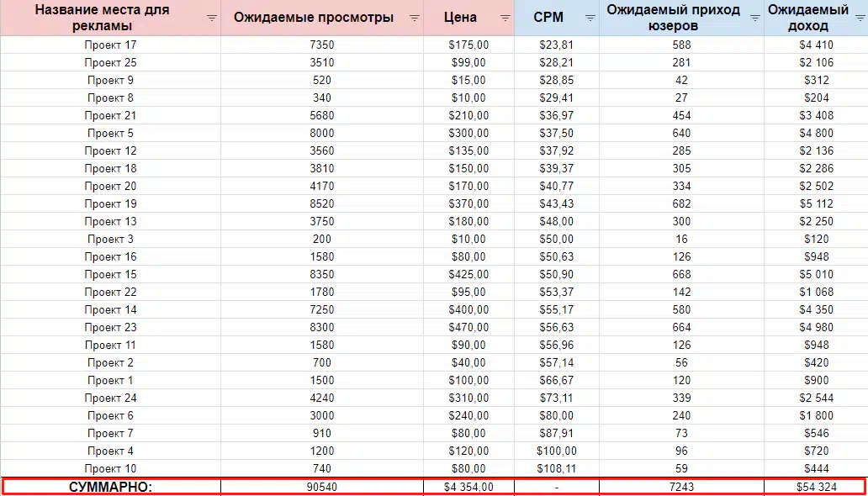Click the Проект 3 cell
Viewport: 868px width, 496px height.
pos(111,239)
